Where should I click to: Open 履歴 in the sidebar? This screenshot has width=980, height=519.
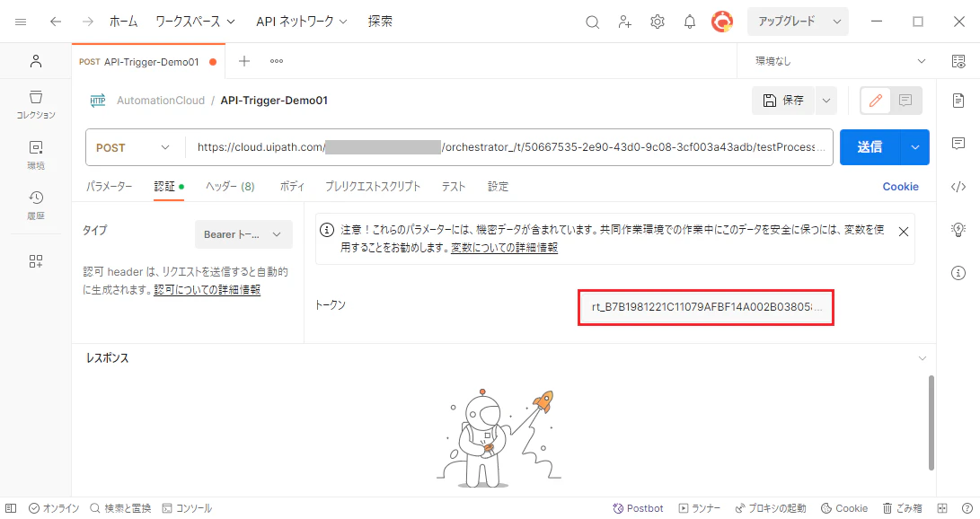click(36, 205)
